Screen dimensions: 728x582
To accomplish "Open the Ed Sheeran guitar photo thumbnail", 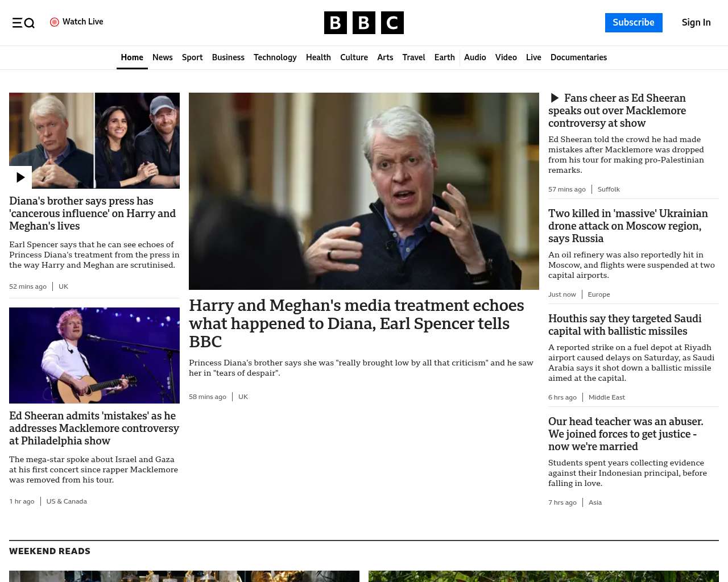I will (94, 355).
